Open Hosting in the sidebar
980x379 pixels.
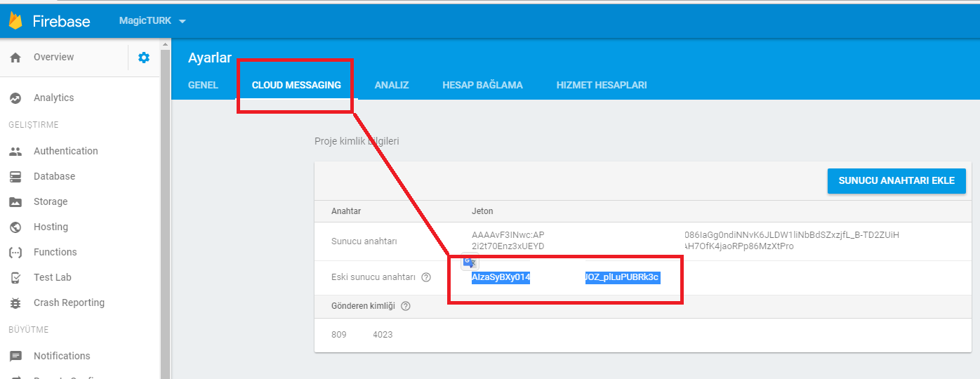click(x=51, y=227)
